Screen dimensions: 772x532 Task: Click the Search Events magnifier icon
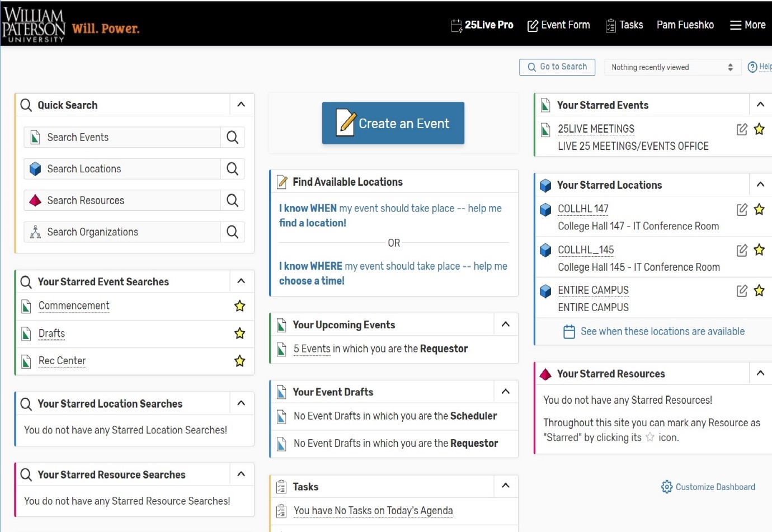[x=232, y=137]
